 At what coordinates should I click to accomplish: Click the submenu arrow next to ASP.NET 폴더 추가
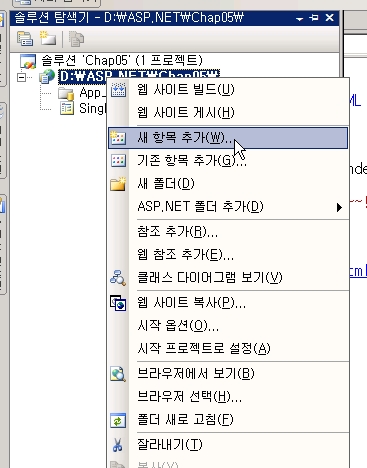(339, 207)
